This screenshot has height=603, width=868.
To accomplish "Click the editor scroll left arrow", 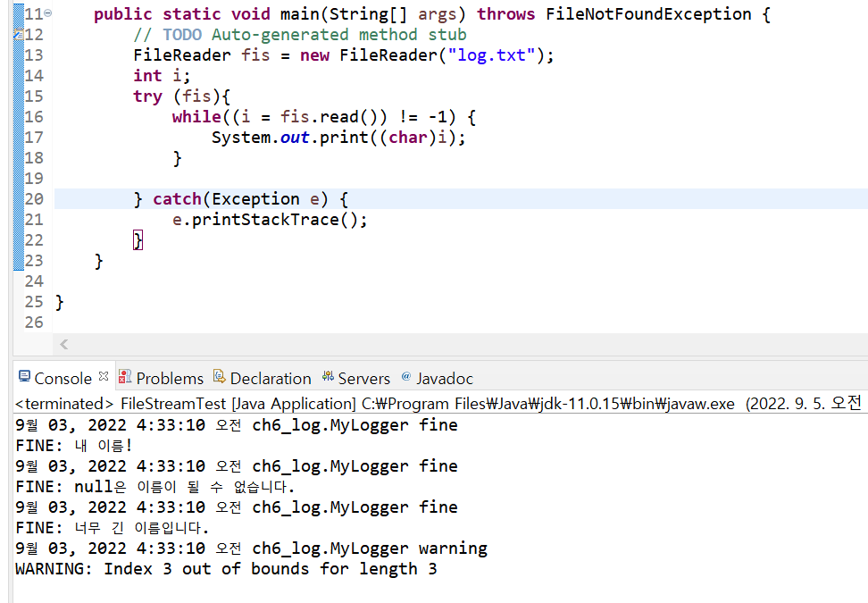I will [x=64, y=345].
